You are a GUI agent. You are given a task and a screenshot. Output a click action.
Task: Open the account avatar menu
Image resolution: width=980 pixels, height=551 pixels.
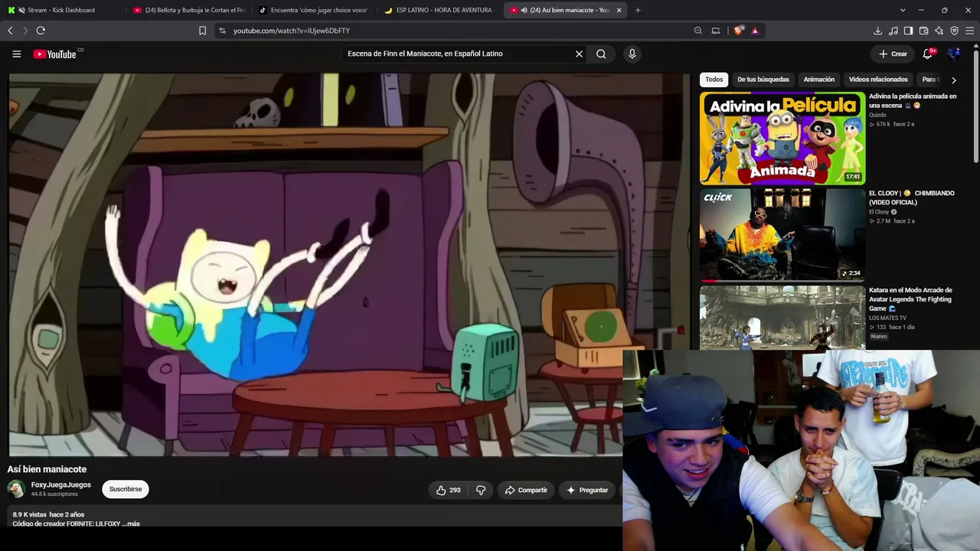pos(954,54)
